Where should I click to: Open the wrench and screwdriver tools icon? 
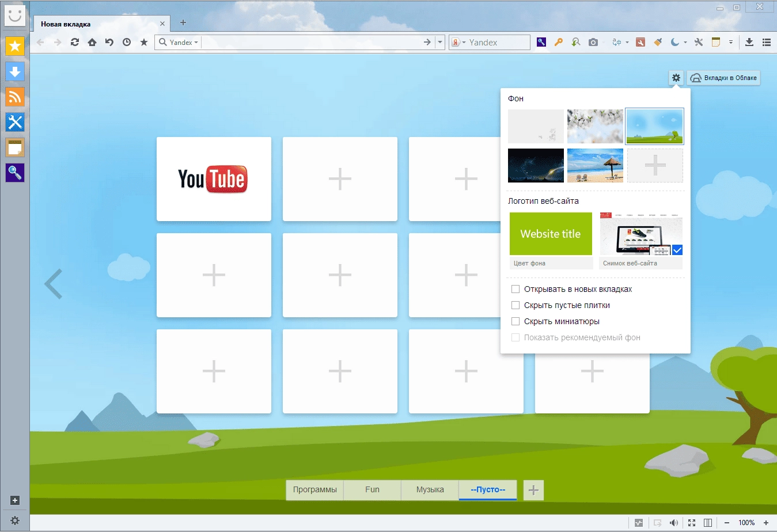point(699,42)
